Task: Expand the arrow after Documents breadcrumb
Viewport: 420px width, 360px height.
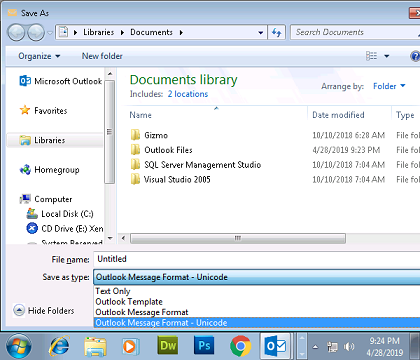Action: click(181, 33)
